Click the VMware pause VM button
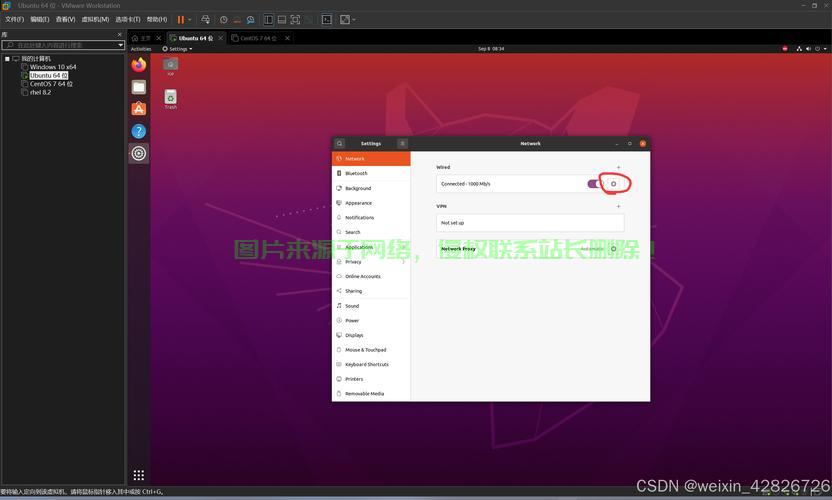The height and width of the screenshot is (500, 832). pos(181,19)
